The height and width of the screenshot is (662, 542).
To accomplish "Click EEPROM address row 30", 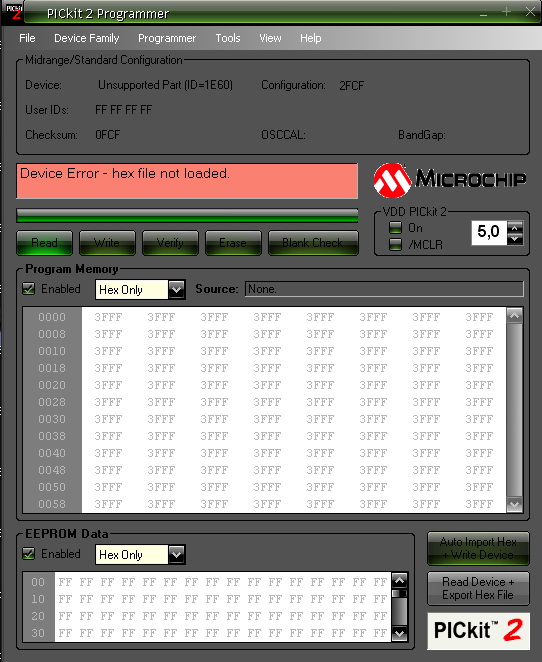I will coord(38,633).
